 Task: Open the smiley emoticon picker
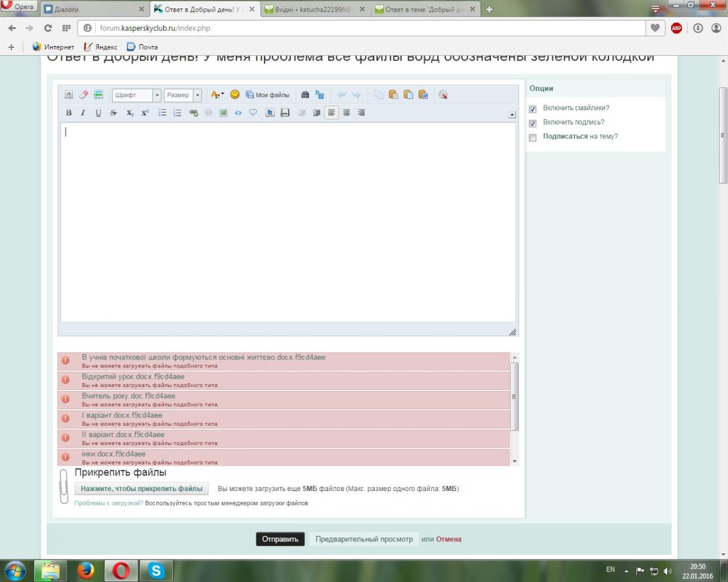(x=235, y=95)
